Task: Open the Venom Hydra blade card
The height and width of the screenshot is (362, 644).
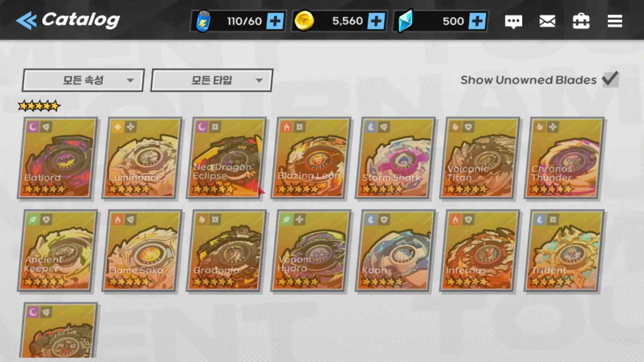Action: (x=311, y=251)
